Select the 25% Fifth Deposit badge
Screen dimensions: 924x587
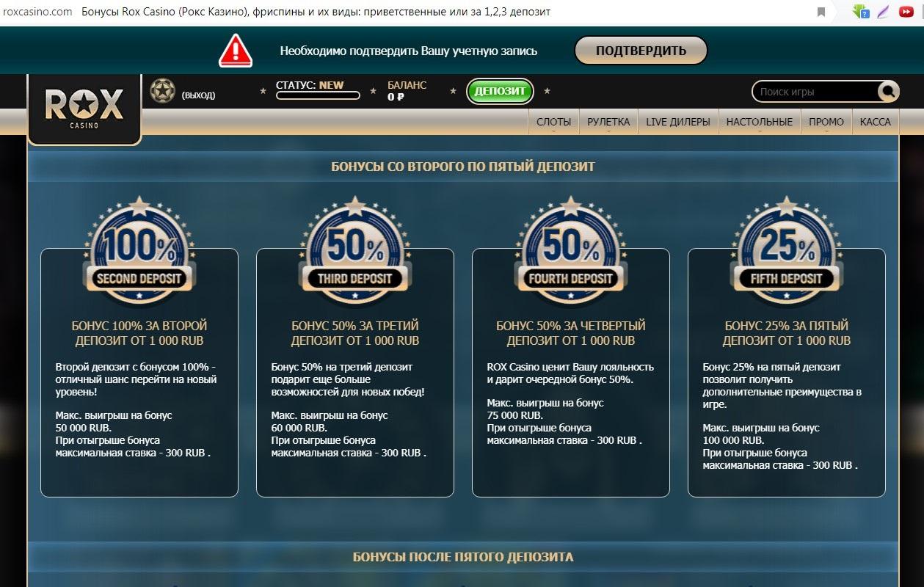(787, 250)
